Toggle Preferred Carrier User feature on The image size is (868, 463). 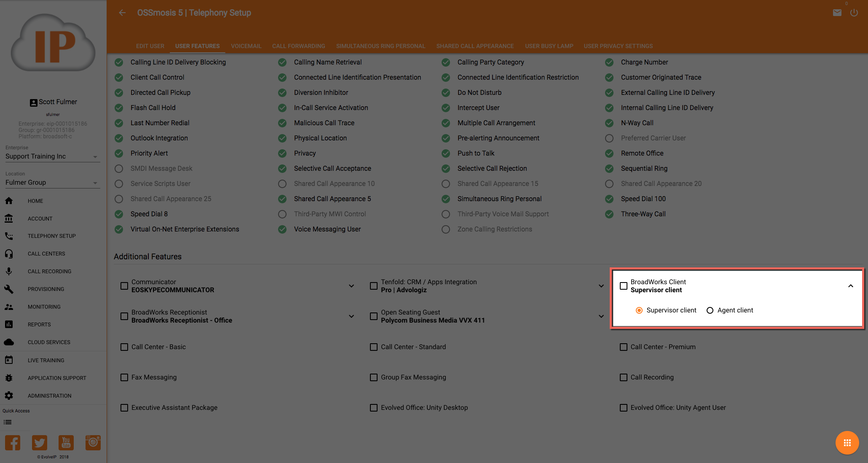point(609,138)
